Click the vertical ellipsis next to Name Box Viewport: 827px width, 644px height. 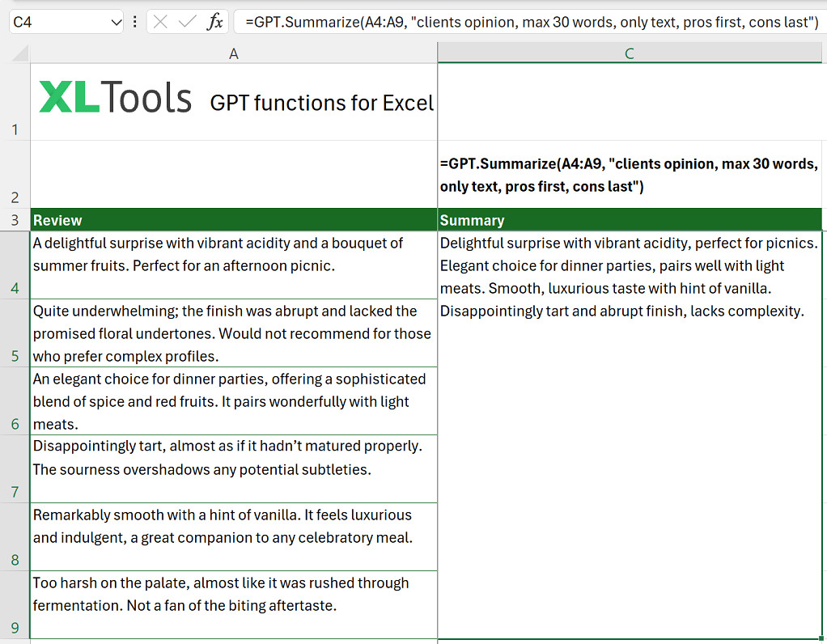(134, 22)
